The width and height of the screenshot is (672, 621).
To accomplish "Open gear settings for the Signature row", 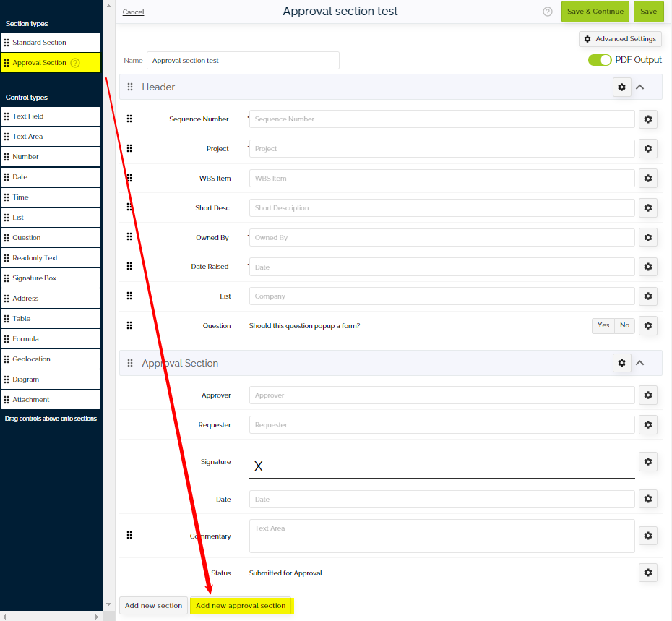I will point(647,461).
